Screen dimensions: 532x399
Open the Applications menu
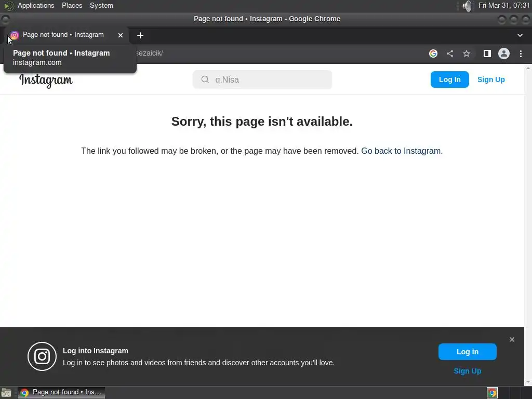pyautogui.click(x=36, y=6)
